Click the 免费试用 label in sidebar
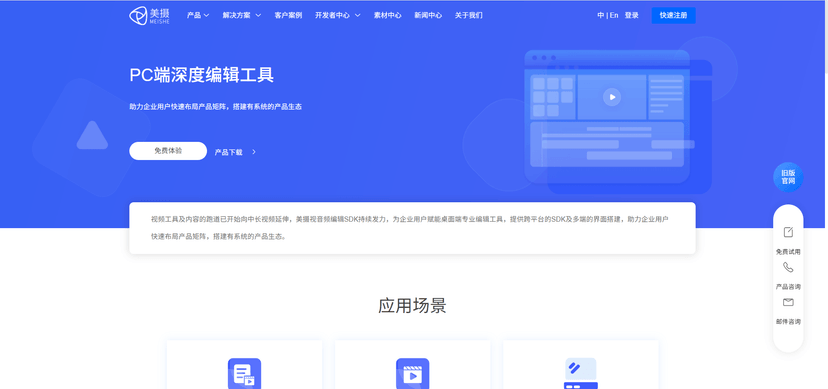 (x=788, y=252)
